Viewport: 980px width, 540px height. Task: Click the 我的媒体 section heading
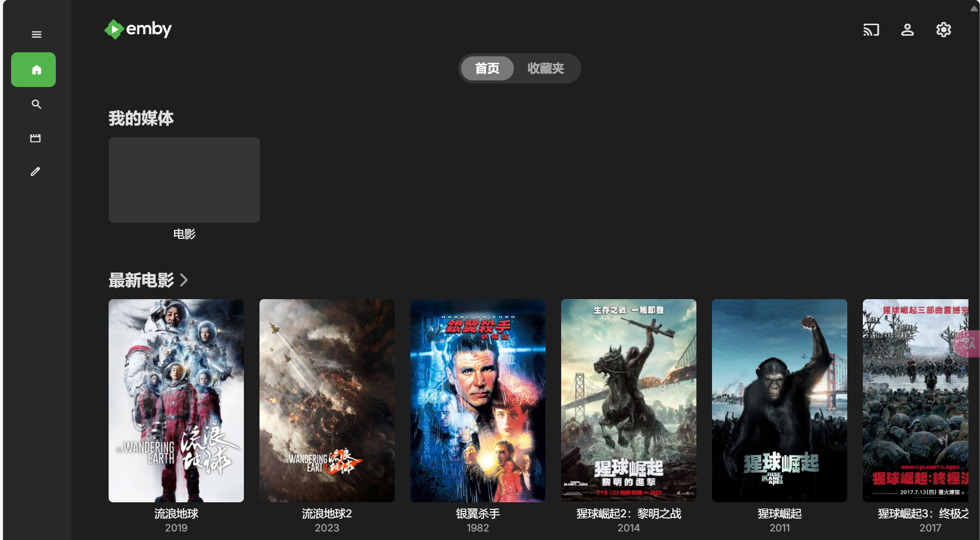tap(141, 119)
